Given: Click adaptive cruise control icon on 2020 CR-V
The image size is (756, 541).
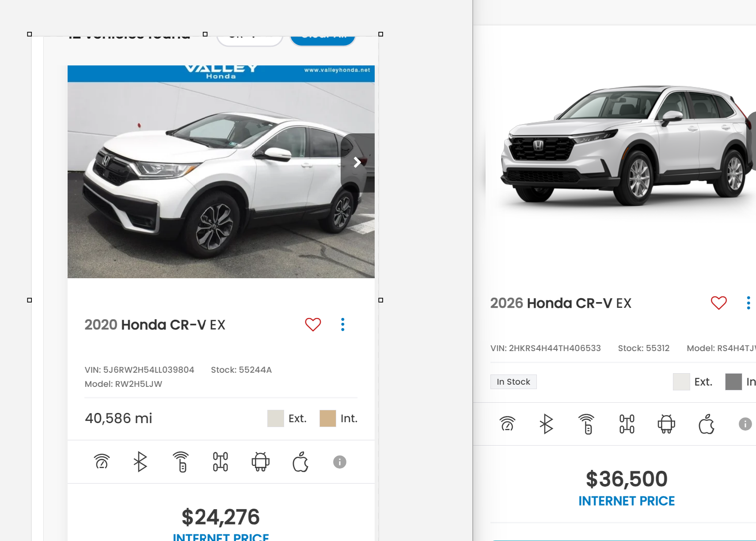Looking at the screenshot, I should pyautogui.click(x=102, y=462).
